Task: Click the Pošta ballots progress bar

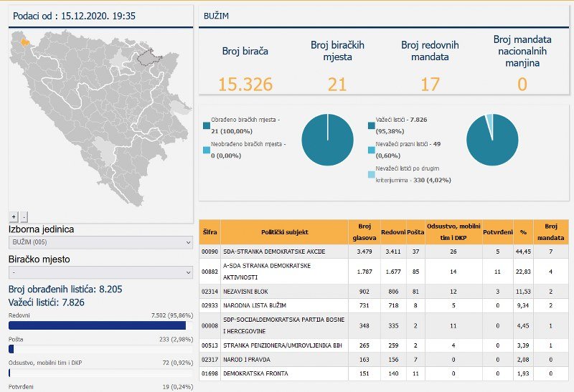Action: point(100,349)
